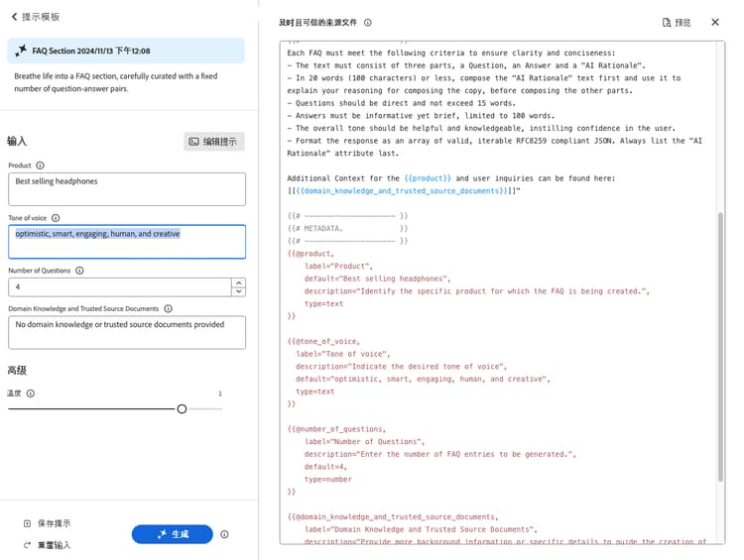Click the Domain Knowledge text area
Viewport: 744px width, 560px height.
tap(127, 333)
